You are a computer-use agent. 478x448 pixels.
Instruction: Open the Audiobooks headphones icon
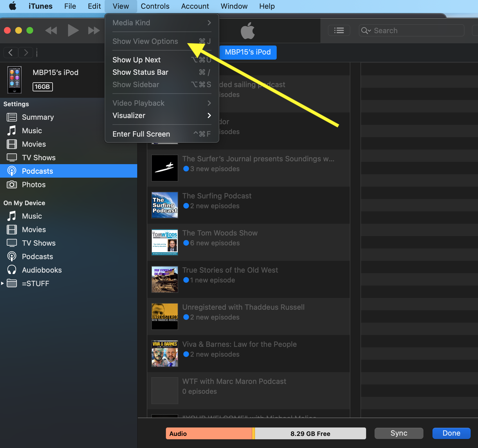(x=12, y=270)
